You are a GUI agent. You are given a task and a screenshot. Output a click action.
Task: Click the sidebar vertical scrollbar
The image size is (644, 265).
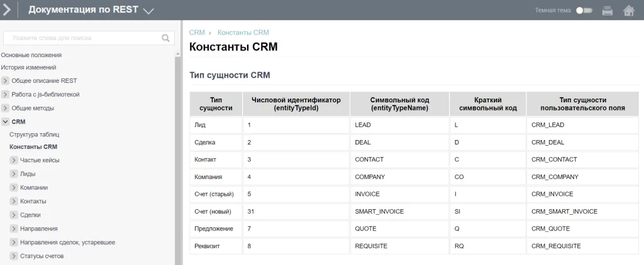click(x=178, y=157)
